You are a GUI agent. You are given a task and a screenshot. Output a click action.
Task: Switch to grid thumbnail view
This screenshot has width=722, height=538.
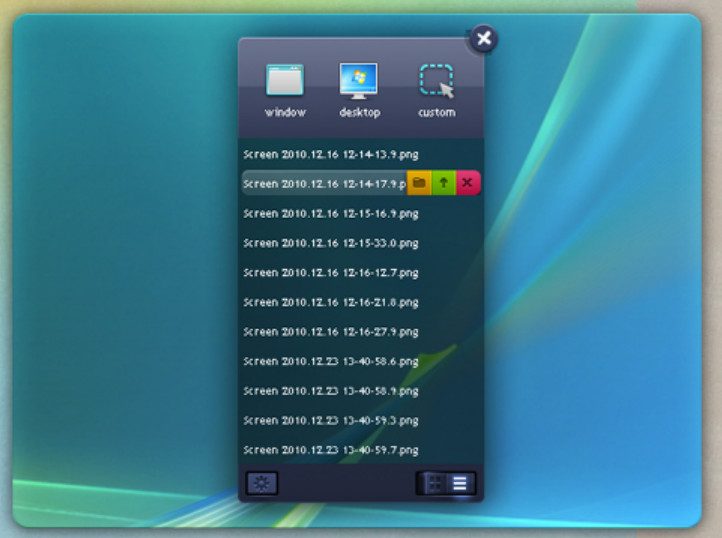pyautogui.click(x=434, y=483)
